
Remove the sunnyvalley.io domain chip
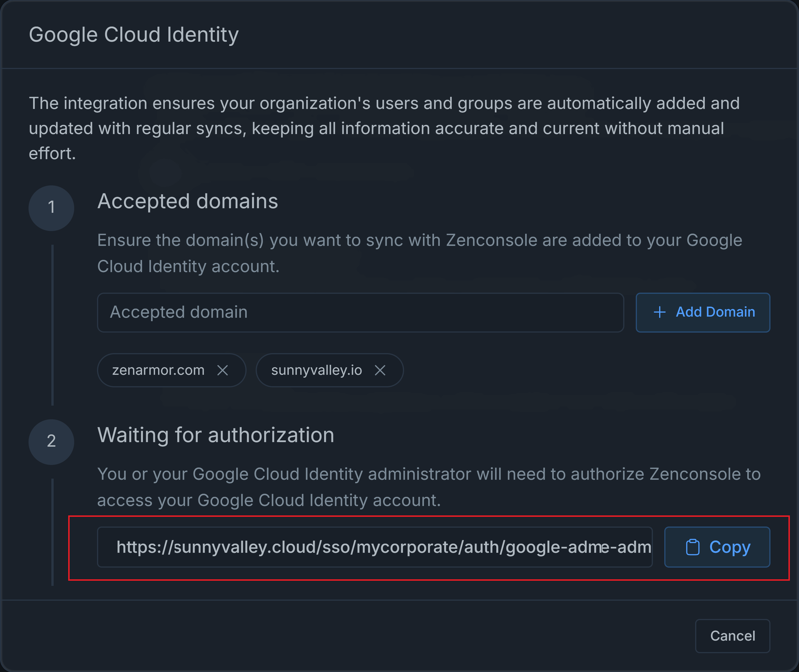tap(380, 370)
